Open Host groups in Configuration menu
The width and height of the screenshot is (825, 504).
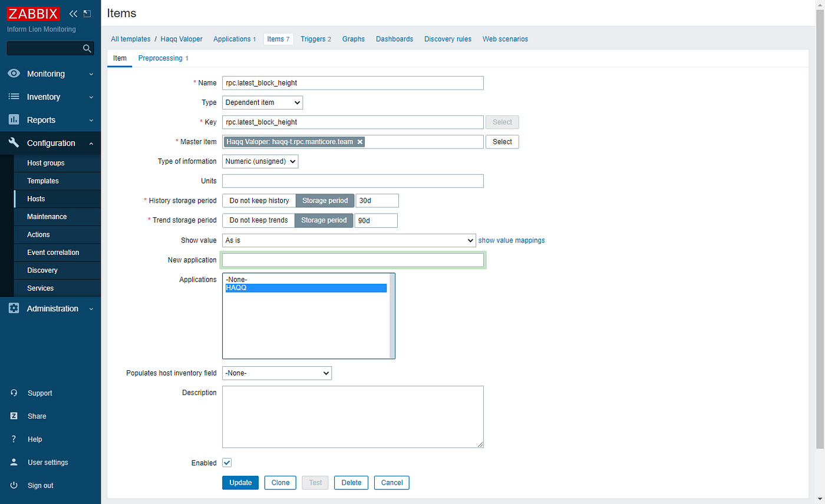click(57, 163)
